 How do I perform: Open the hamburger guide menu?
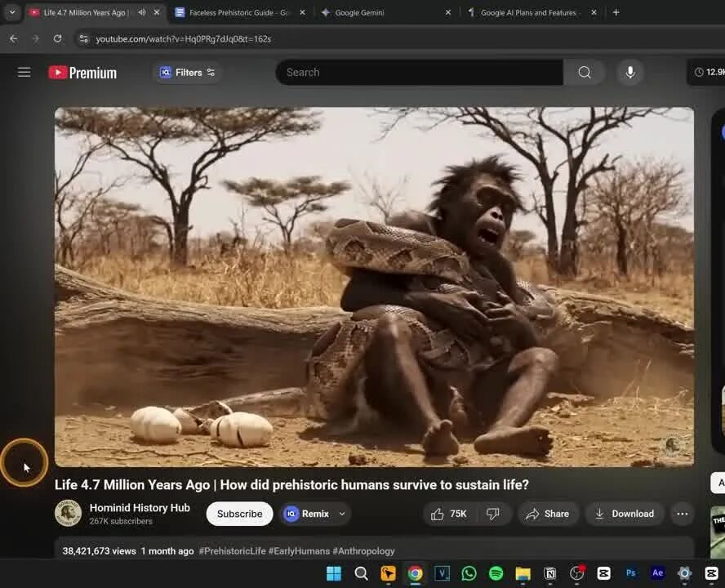(24, 72)
